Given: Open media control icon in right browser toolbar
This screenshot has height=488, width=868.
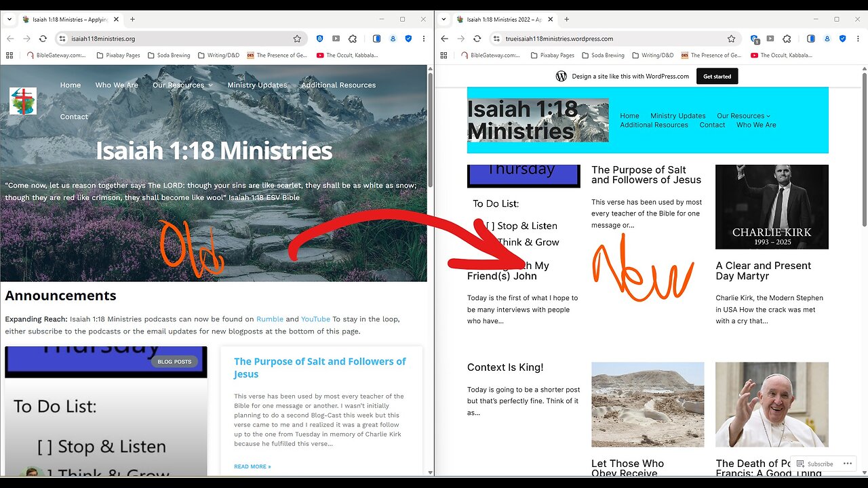Looking at the screenshot, I should pyautogui.click(x=770, y=39).
